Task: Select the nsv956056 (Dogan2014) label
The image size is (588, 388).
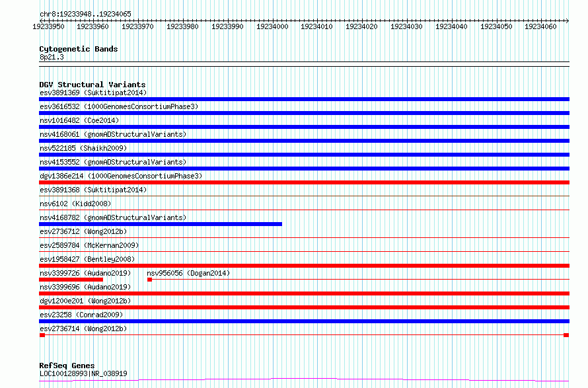Action: point(188,273)
